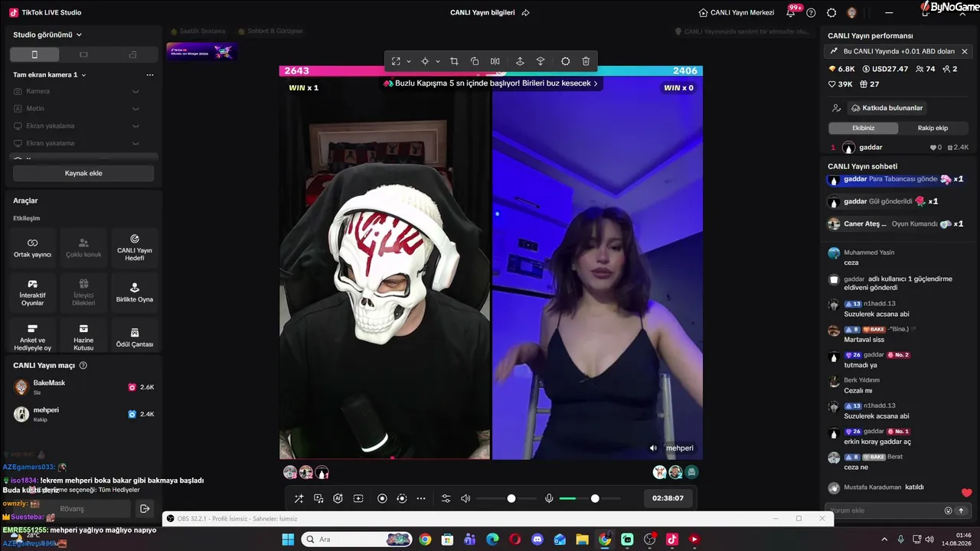Click the help icon beside CANLI Yayın maçı

83,366
